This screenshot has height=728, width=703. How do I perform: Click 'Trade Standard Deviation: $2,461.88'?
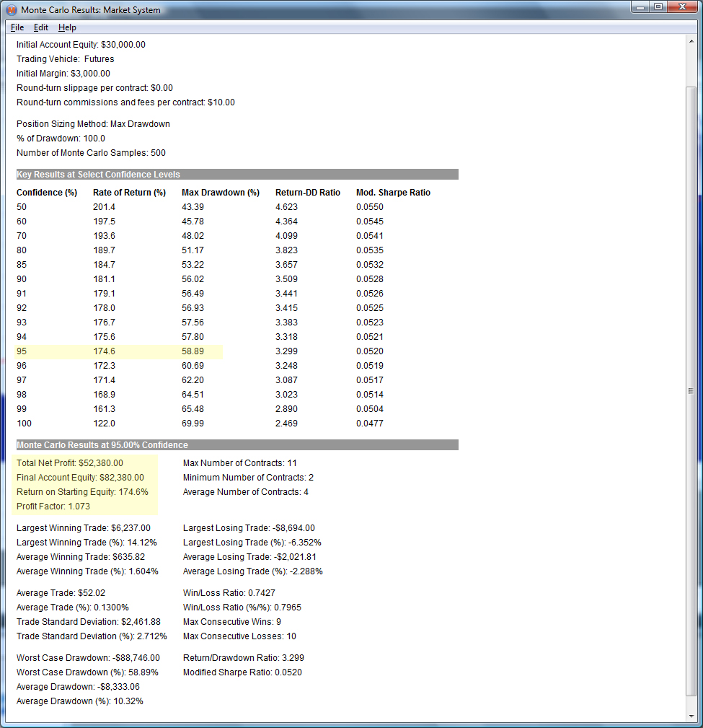[x=89, y=622]
